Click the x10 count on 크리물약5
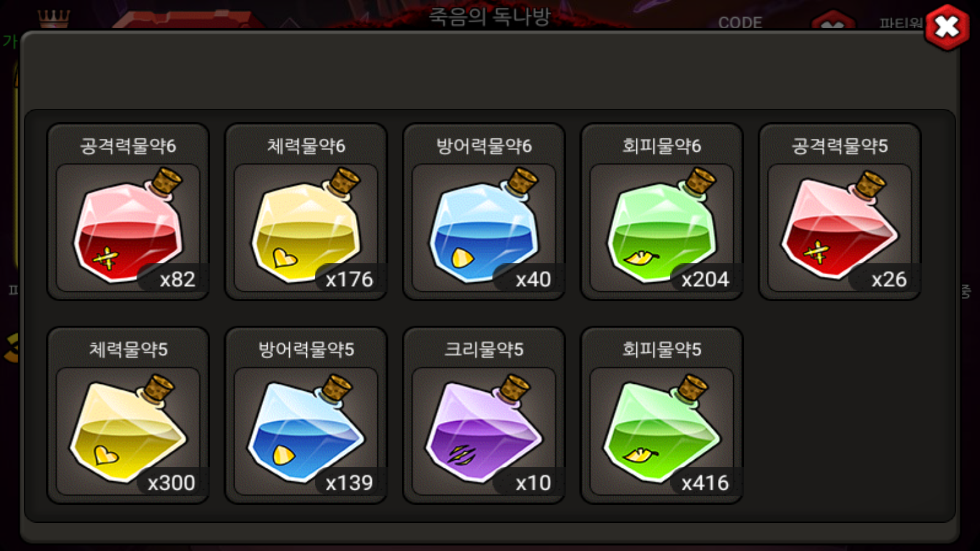Screen dimensions: 980x551 pos(533,483)
